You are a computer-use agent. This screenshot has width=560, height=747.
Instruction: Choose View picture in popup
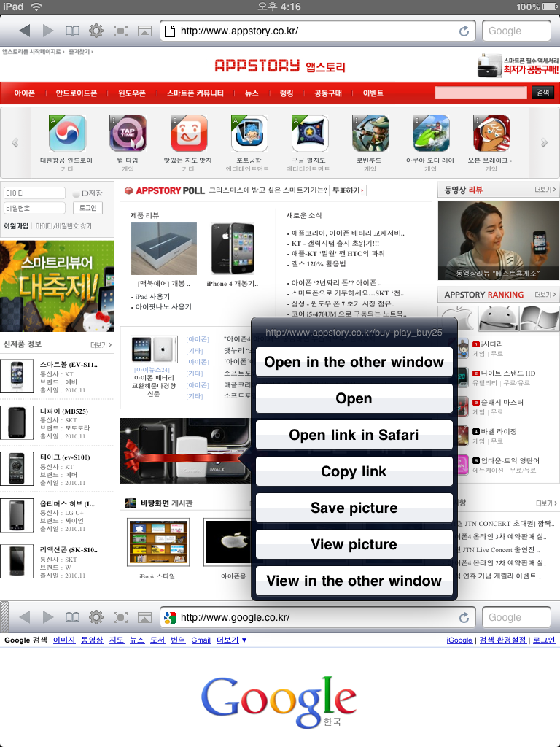tap(354, 544)
